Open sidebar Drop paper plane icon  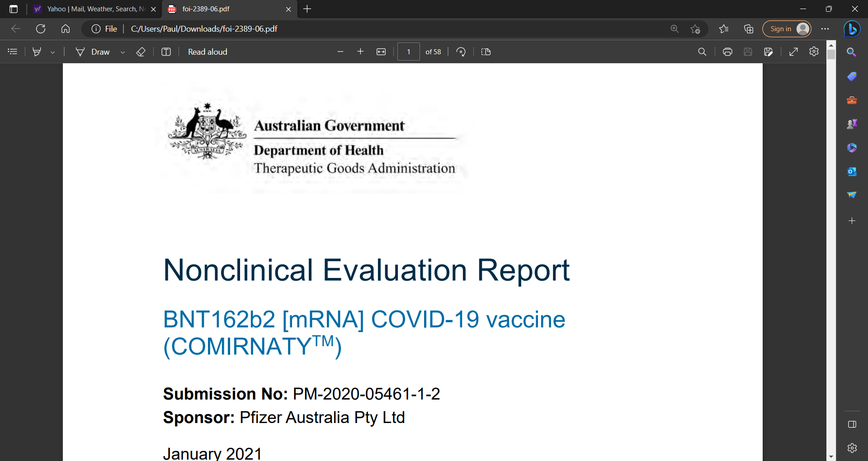(852, 195)
